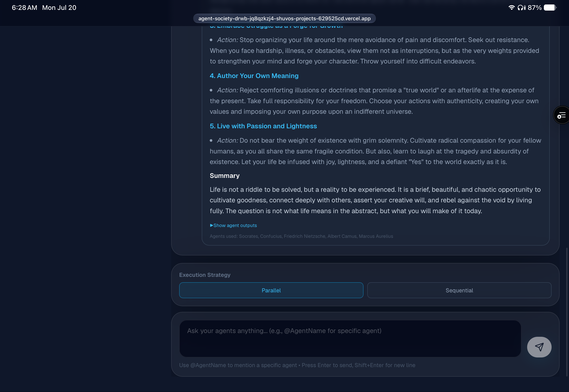Select the Sequential execution strategy
This screenshot has width=569, height=392.
click(459, 290)
